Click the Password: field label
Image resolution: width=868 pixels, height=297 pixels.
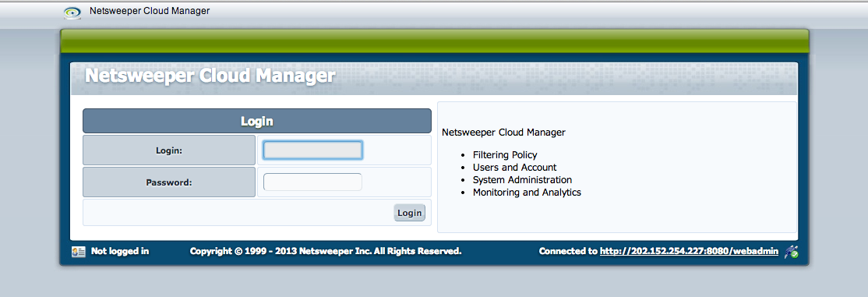tap(169, 182)
